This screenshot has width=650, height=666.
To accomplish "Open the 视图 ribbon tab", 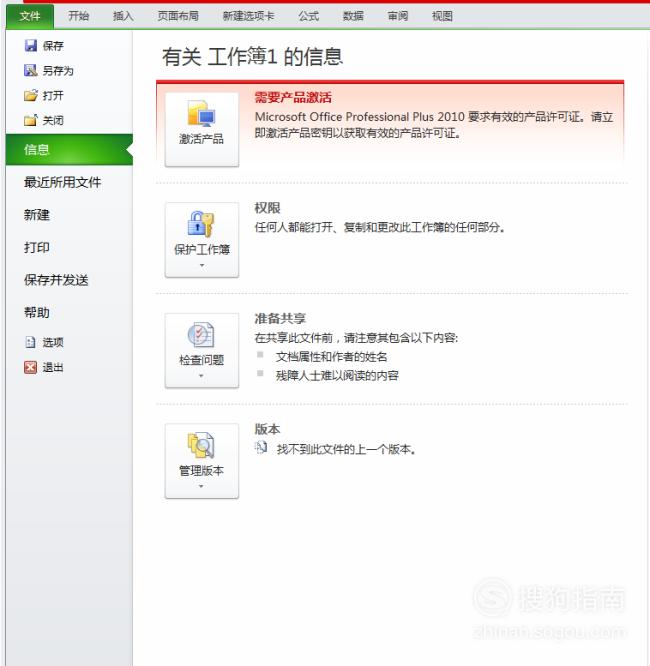I will pyautogui.click(x=442, y=16).
